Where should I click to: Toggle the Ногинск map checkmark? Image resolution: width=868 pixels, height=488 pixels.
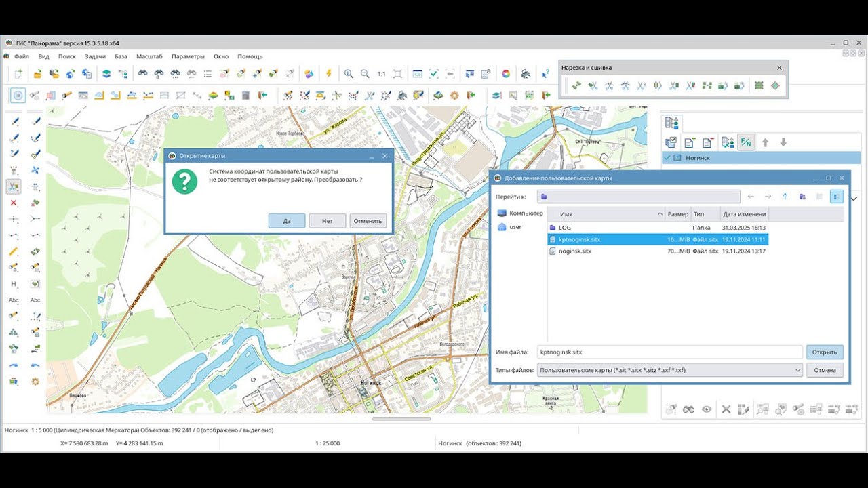point(667,158)
